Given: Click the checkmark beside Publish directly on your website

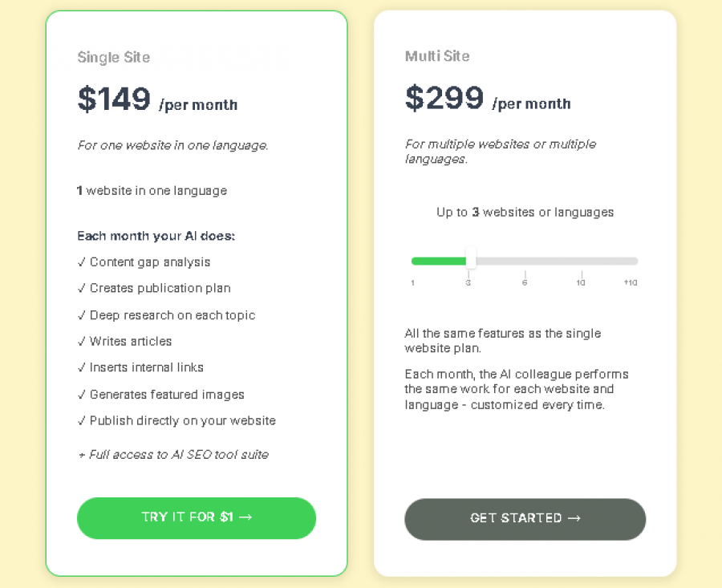Looking at the screenshot, I should coord(81,420).
